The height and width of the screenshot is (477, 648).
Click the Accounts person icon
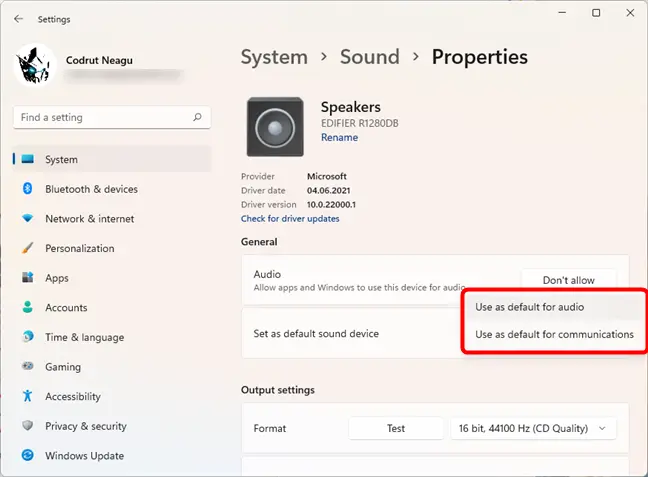pos(28,307)
